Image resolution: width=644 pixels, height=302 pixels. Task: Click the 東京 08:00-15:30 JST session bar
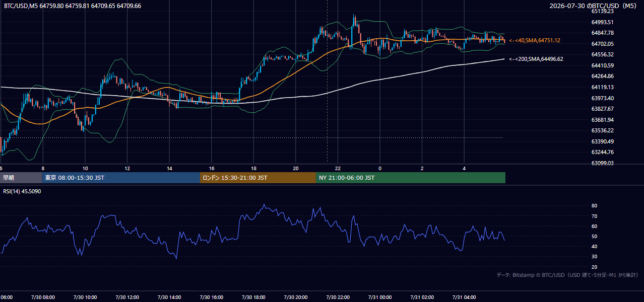coord(121,178)
